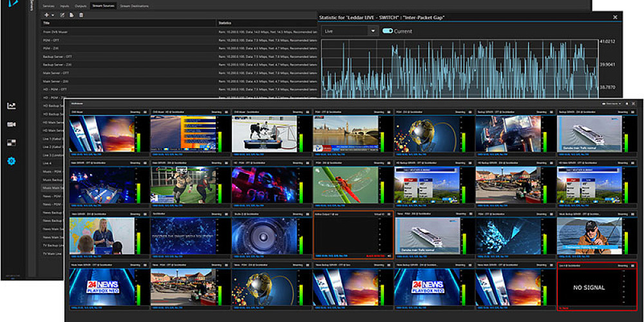Close the Inter-Packet Gap statistic panel
Screen dimensions: 644x322
[x=615, y=17]
